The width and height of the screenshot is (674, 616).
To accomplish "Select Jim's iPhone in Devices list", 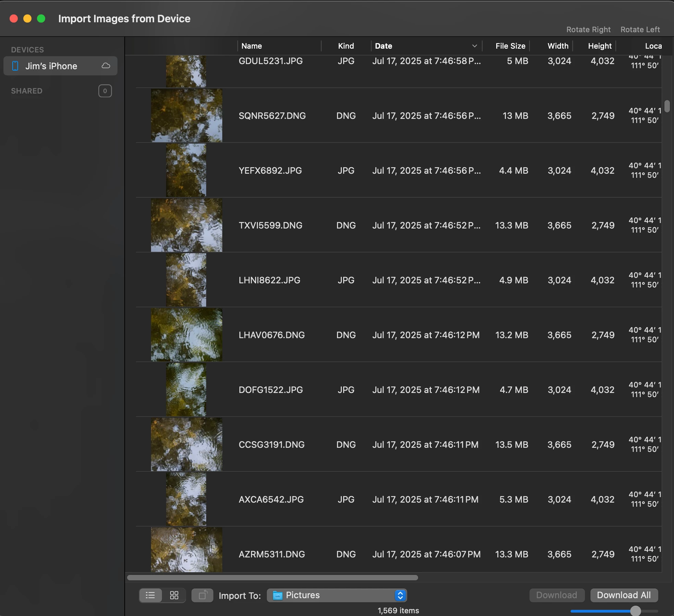I will pyautogui.click(x=51, y=66).
